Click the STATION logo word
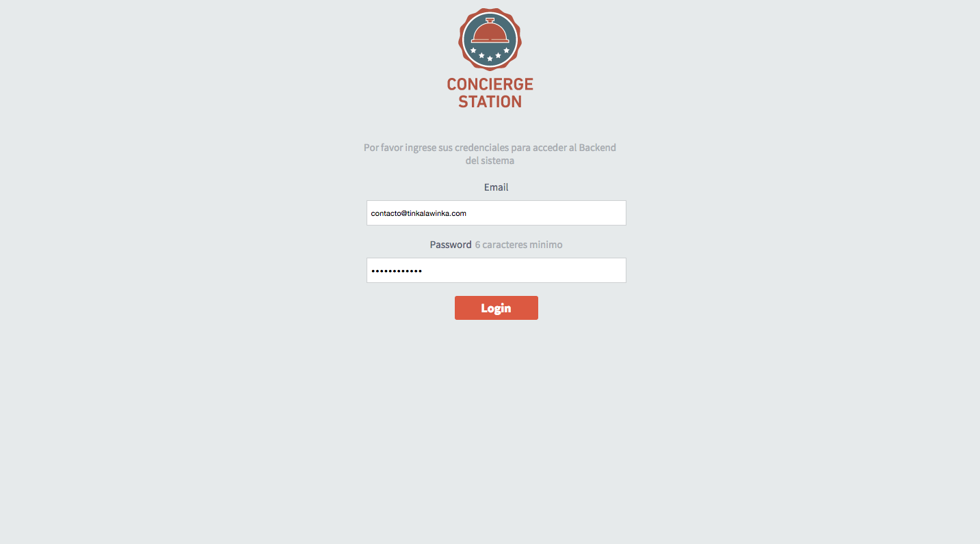 pos(490,102)
